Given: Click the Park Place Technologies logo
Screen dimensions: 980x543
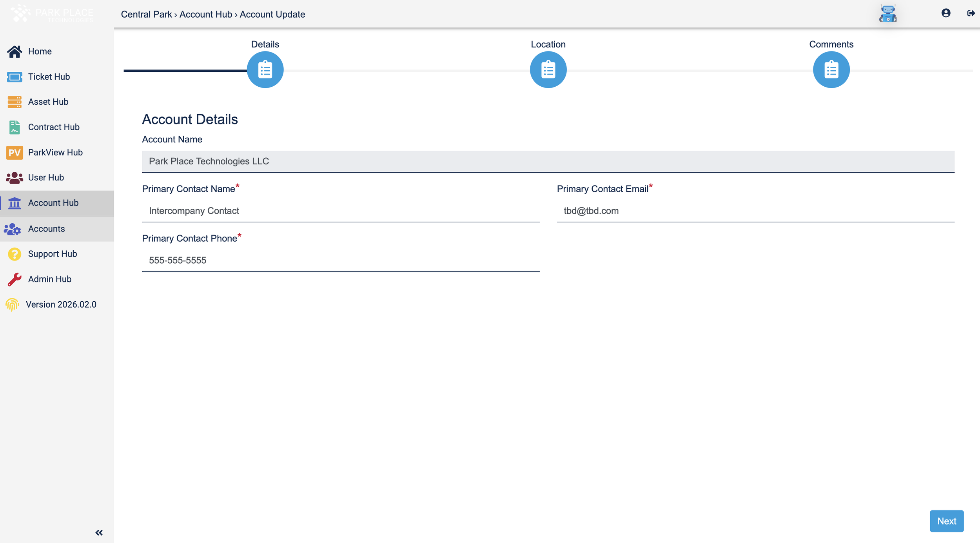Looking at the screenshot, I should 52,14.
